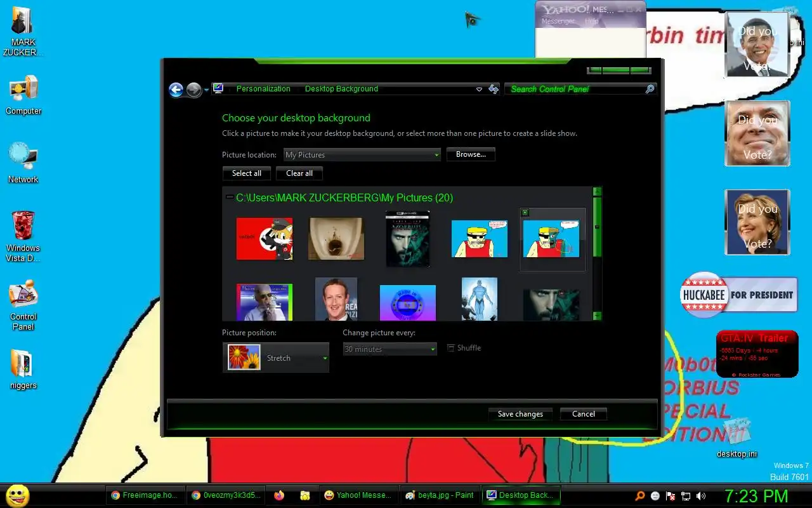Click the Browse... button

point(471,154)
